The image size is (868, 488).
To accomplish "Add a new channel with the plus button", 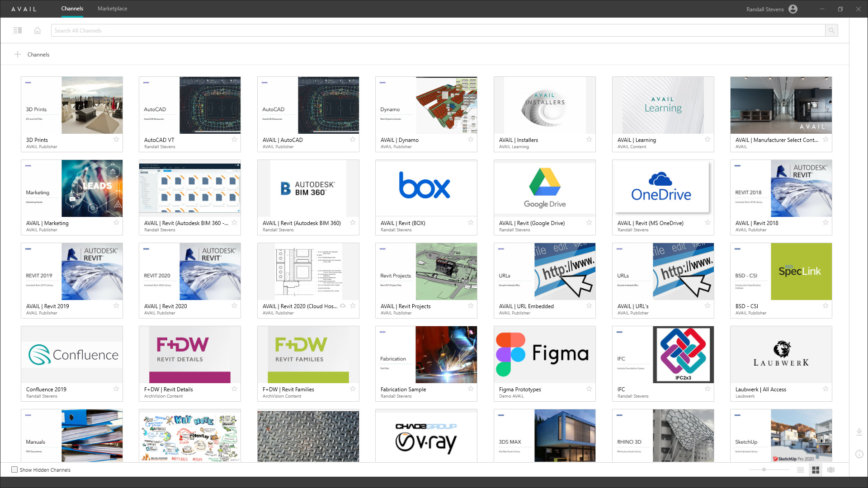I will point(18,54).
